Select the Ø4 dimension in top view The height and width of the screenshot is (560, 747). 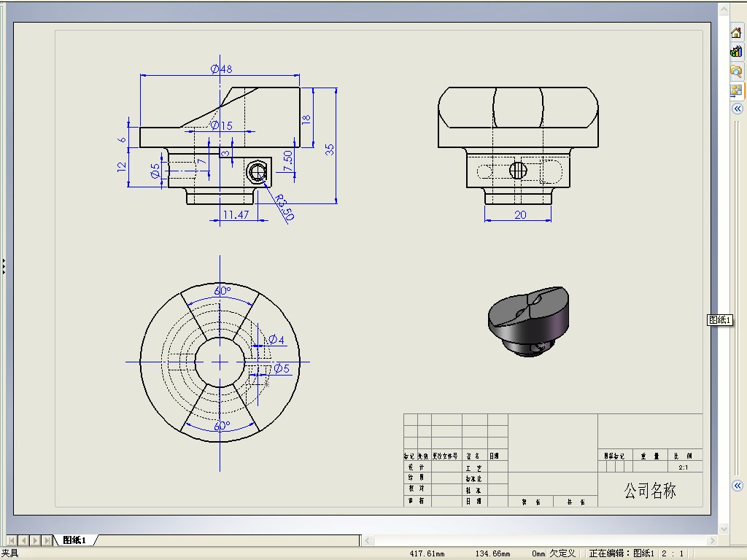click(276, 340)
